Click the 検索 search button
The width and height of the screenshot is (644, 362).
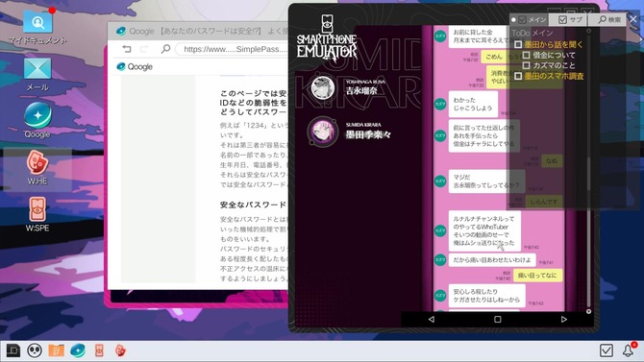click(608, 20)
